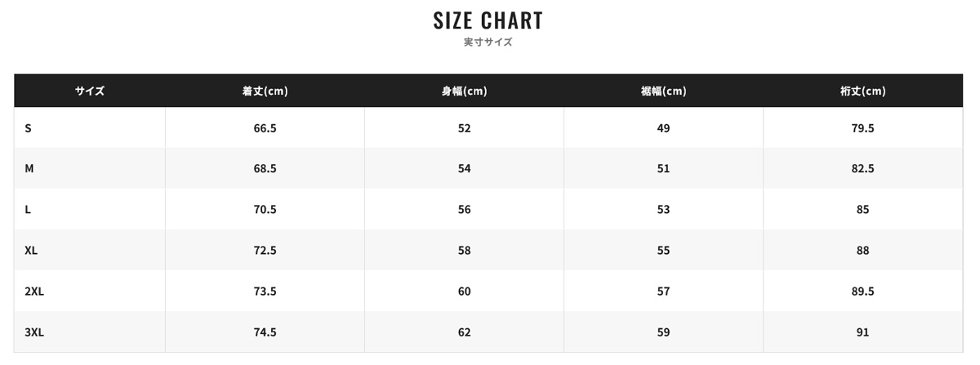Click the 55 hem width cell

(x=663, y=250)
